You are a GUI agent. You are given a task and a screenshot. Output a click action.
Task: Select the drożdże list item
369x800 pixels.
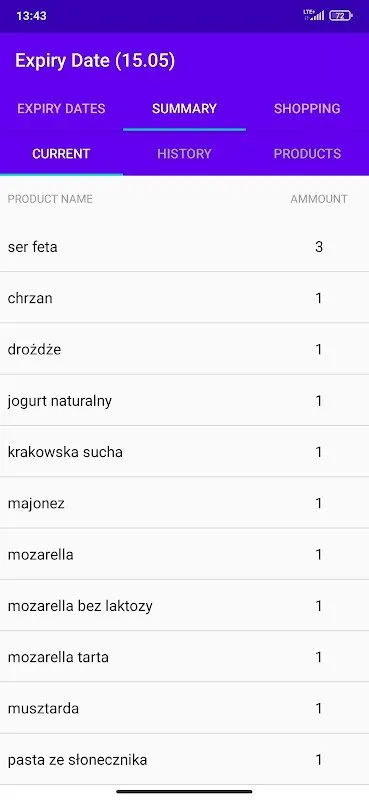(x=184, y=349)
